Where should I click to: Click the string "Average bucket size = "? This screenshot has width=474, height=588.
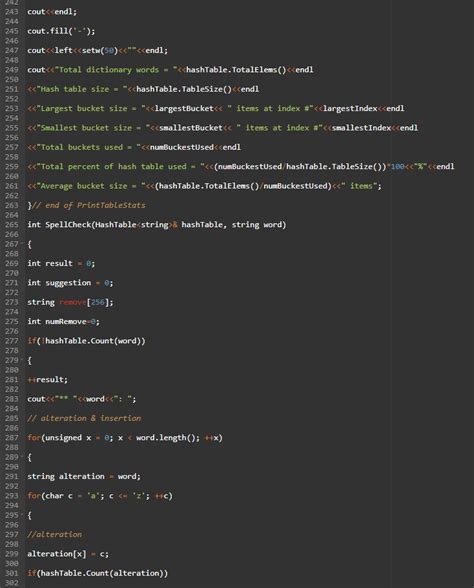click(x=91, y=186)
